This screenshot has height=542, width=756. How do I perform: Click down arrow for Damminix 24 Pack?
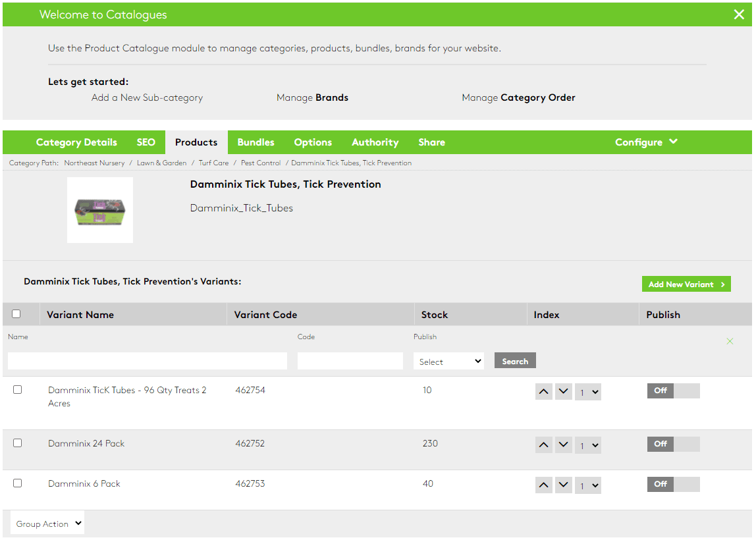[x=563, y=445]
